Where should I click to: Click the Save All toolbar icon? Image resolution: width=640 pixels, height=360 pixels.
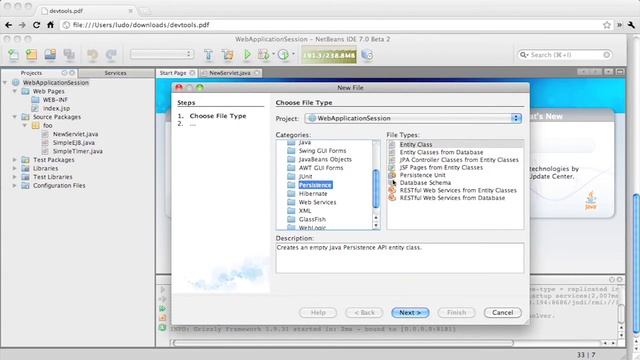click(x=69, y=55)
